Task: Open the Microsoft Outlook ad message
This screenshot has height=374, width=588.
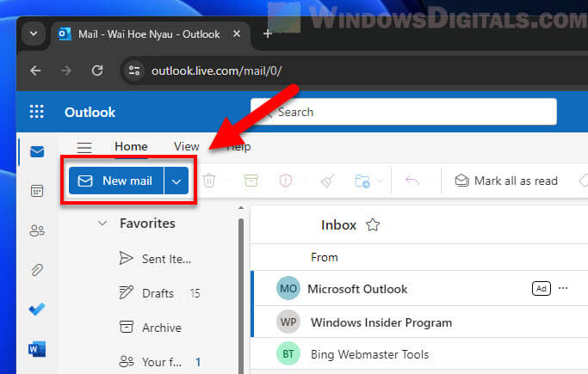Action: point(419,289)
